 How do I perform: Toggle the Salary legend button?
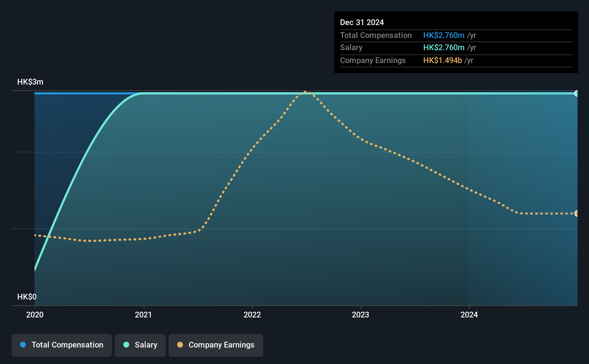click(x=140, y=345)
